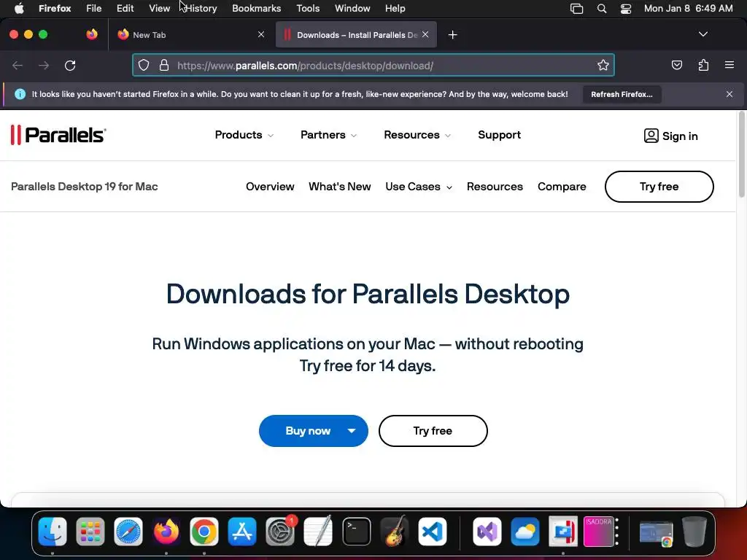
Task: Open the Firefox hamburger application menu
Action: point(729,65)
